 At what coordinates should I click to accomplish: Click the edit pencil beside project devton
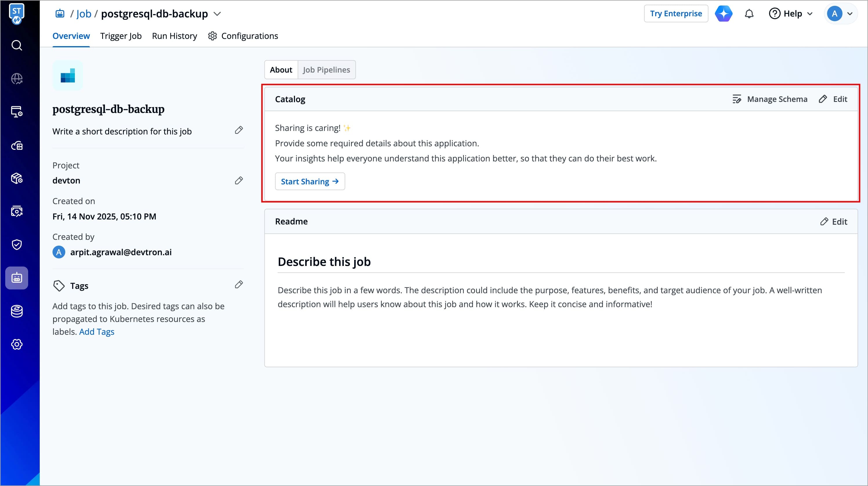[x=238, y=181]
